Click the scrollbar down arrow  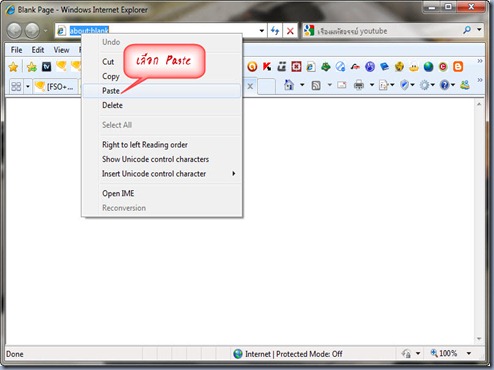click(x=479, y=339)
